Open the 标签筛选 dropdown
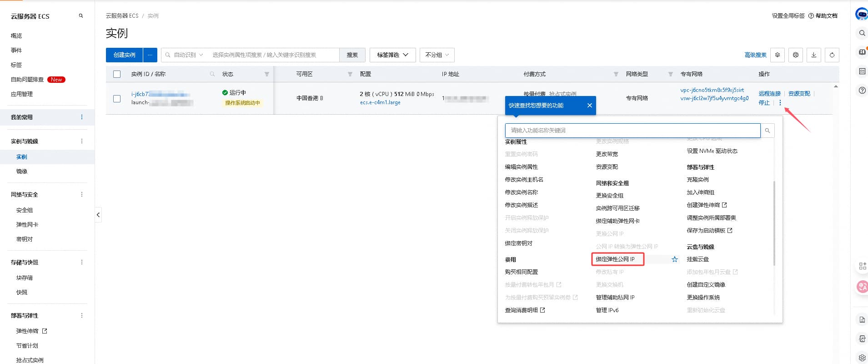This screenshot has height=364, width=868. (x=393, y=55)
